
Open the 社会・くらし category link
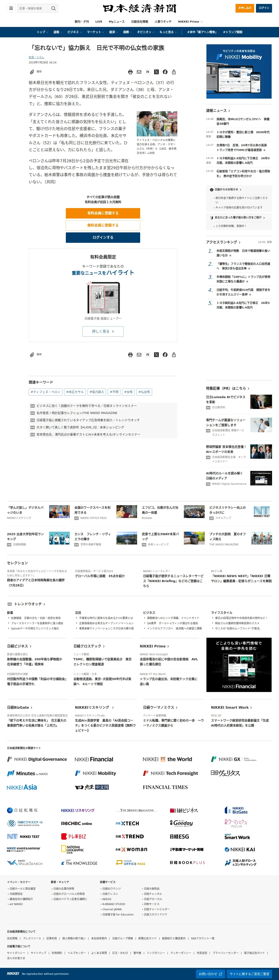(36, 57)
